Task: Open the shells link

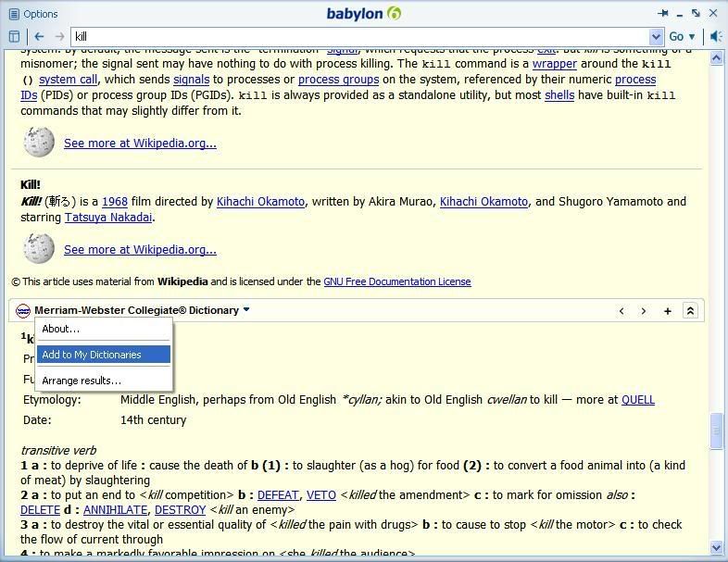Action: pyautogui.click(x=559, y=95)
